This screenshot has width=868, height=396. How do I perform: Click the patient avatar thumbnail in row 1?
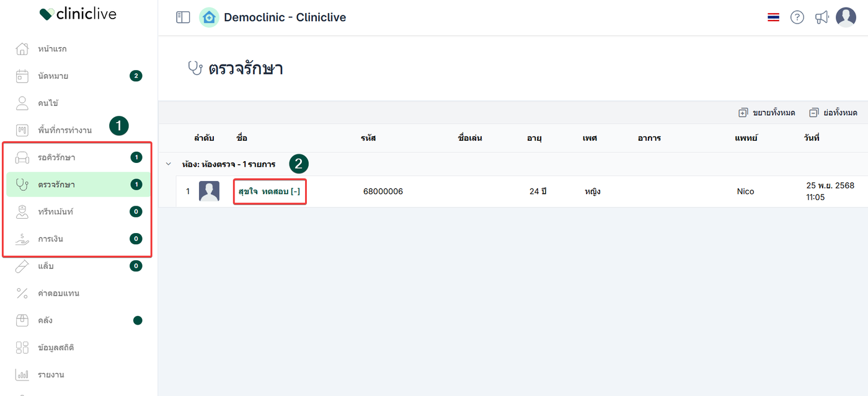209,191
